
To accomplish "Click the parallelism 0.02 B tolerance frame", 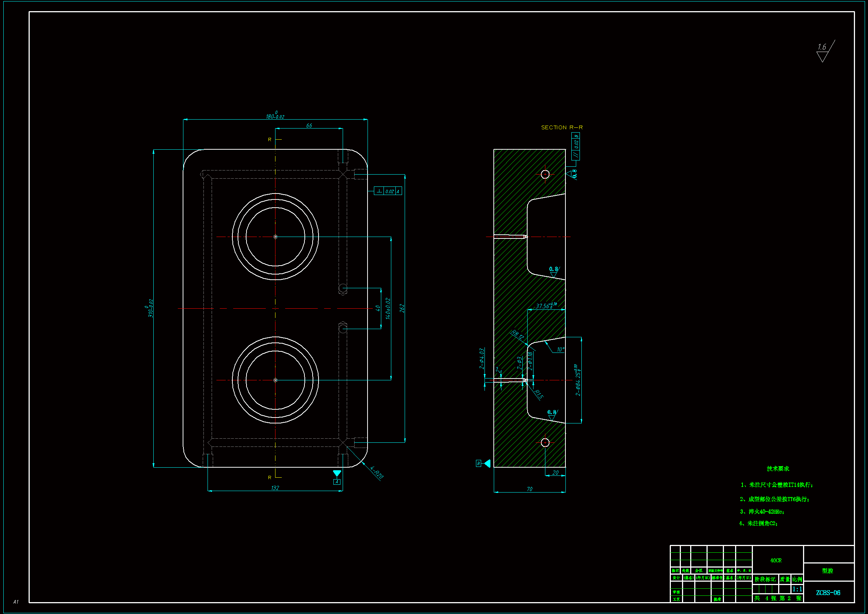I will click(x=576, y=146).
